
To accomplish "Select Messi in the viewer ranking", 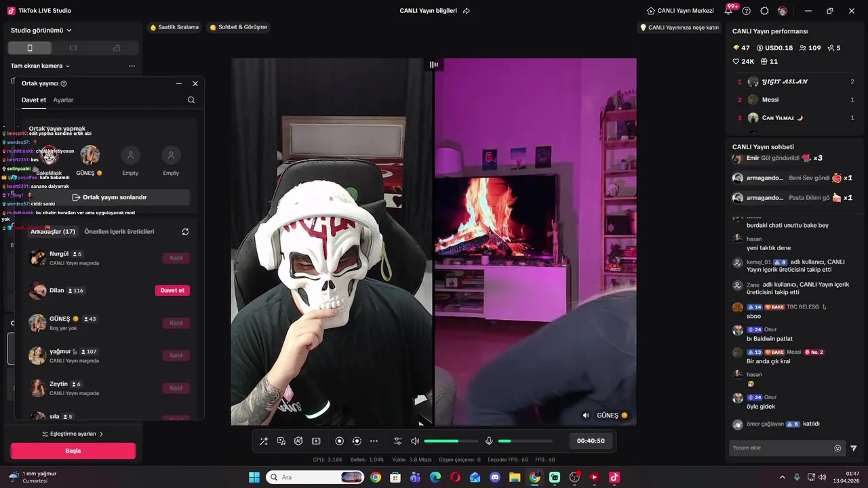I will point(795,100).
